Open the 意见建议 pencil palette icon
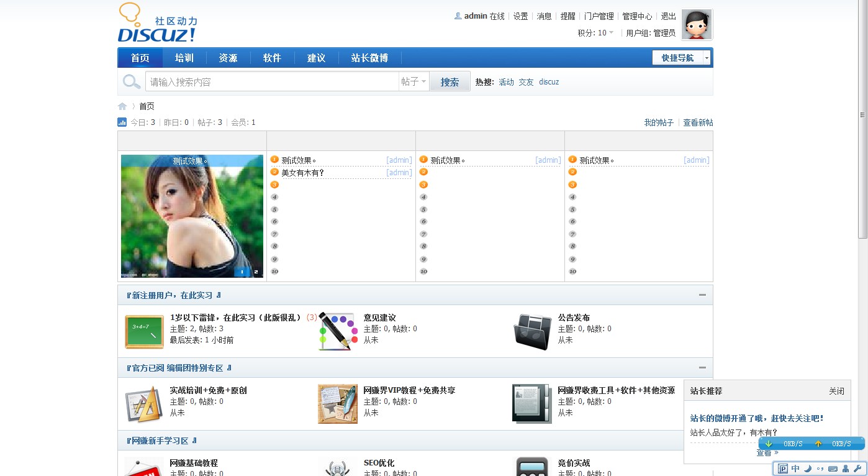 (x=338, y=331)
